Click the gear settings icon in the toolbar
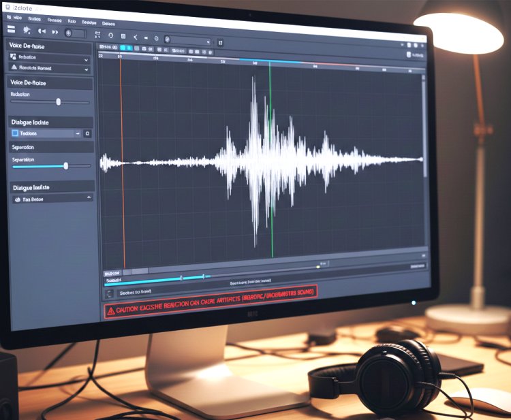 point(26,31)
